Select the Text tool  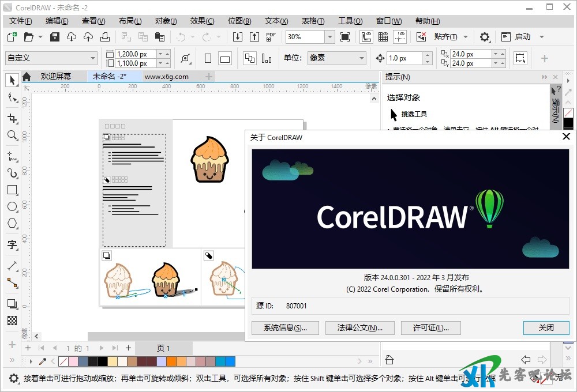(x=12, y=244)
